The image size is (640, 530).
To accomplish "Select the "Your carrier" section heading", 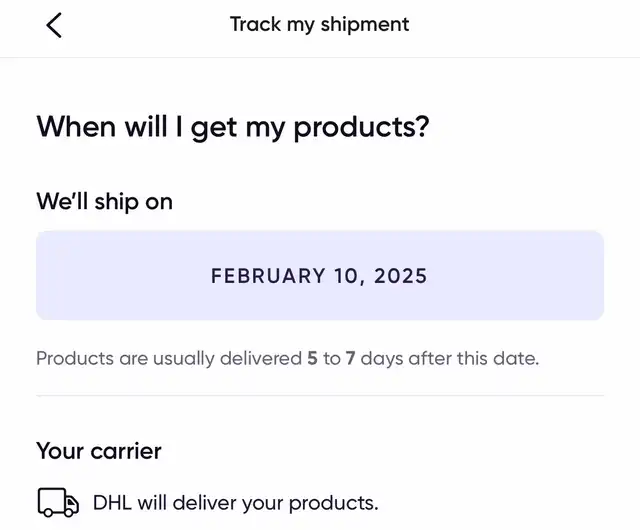I will 99,451.
